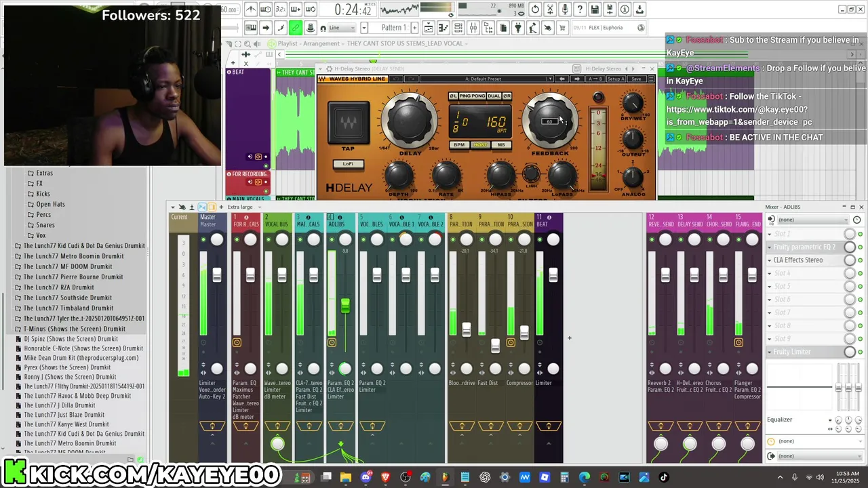Open the Snares folder in browser

[45, 225]
